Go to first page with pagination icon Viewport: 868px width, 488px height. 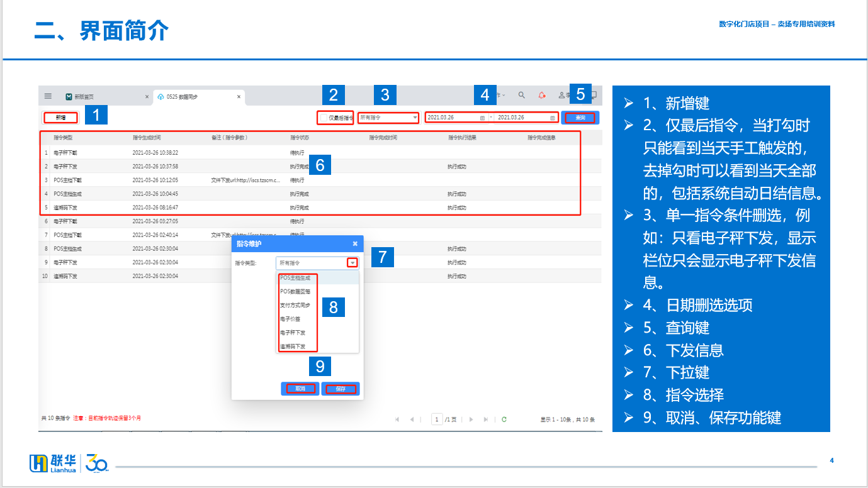[x=397, y=419]
